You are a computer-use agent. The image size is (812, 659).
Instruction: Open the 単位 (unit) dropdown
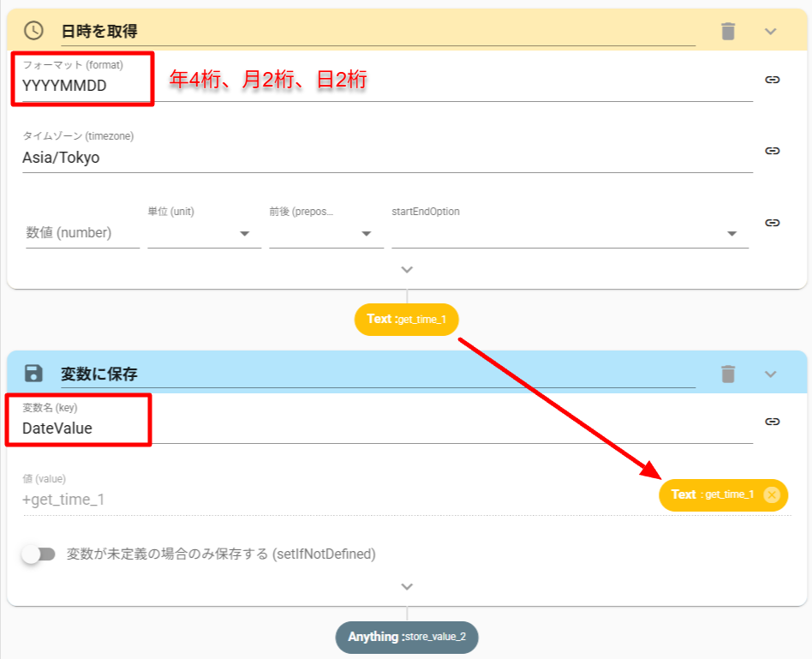pos(204,233)
